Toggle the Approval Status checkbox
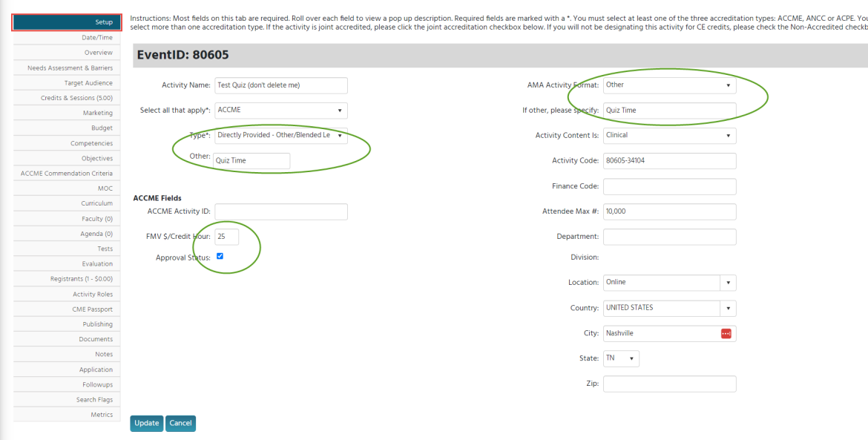This screenshot has height=440, width=868. point(220,257)
